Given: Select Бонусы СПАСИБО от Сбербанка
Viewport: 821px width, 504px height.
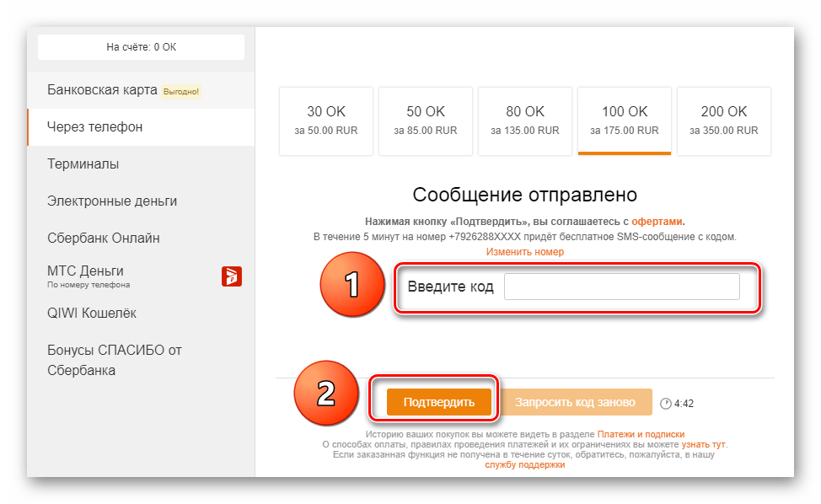Looking at the screenshot, I should point(141,360).
